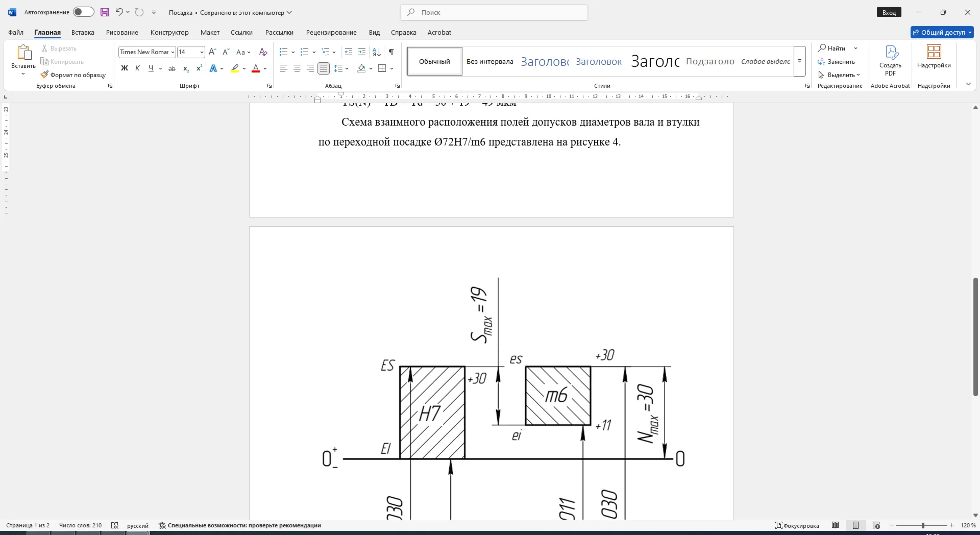Image resolution: width=980 pixels, height=535 pixels.
Task: Click the Save icon in title bar
Action: click(105, 12)
